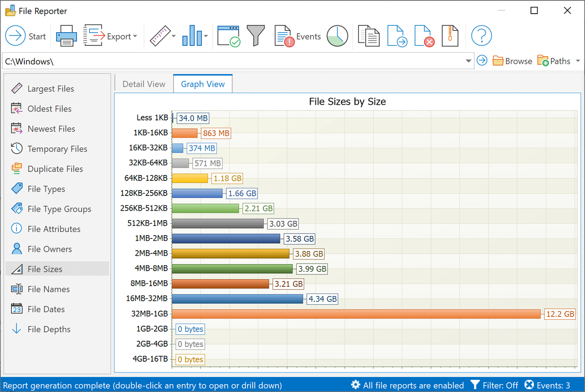Click the orange 32MB-1GB bar
Image resolution: width=585 pixels, height=392 pixels.
pyautogui.click(x=356, y=314)
